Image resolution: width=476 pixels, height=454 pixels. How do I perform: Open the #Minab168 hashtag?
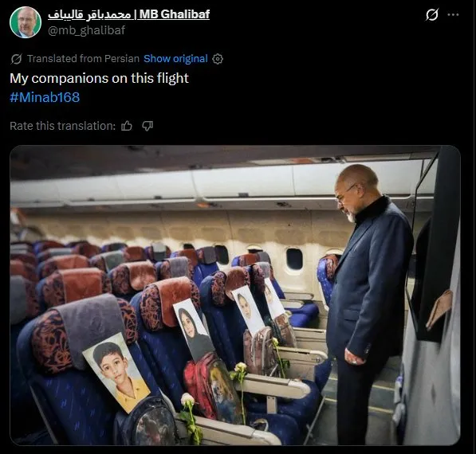(45, 97)
